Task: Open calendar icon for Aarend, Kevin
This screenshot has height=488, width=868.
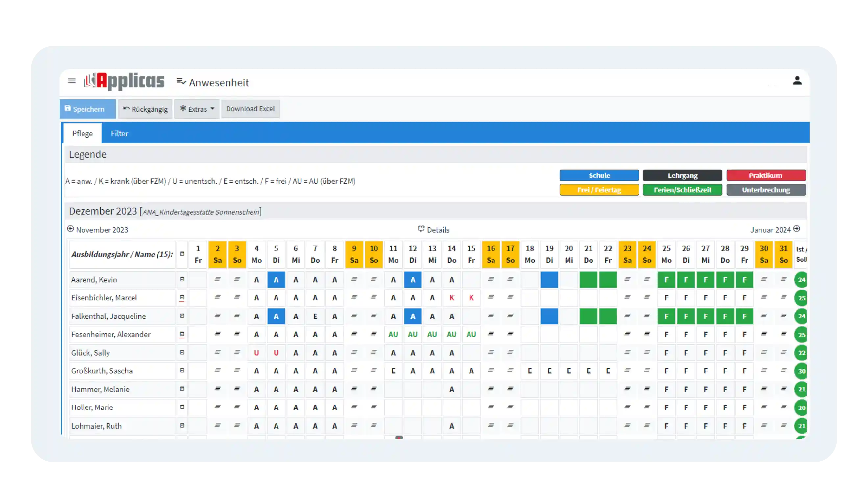Action: coord(182,279)
